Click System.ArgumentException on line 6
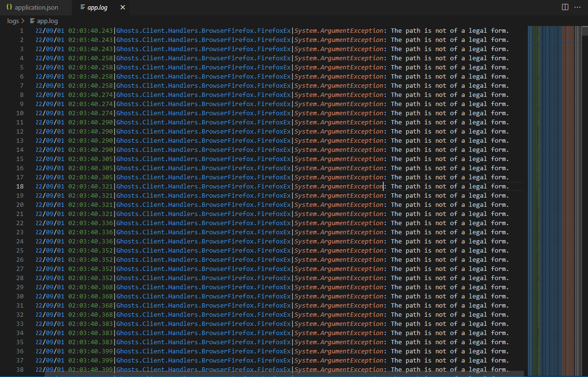 pyautogui.click(x=339, y=77)
